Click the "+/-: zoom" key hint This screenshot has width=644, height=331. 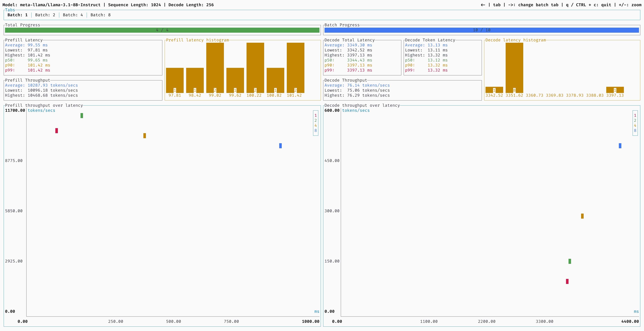630,5
